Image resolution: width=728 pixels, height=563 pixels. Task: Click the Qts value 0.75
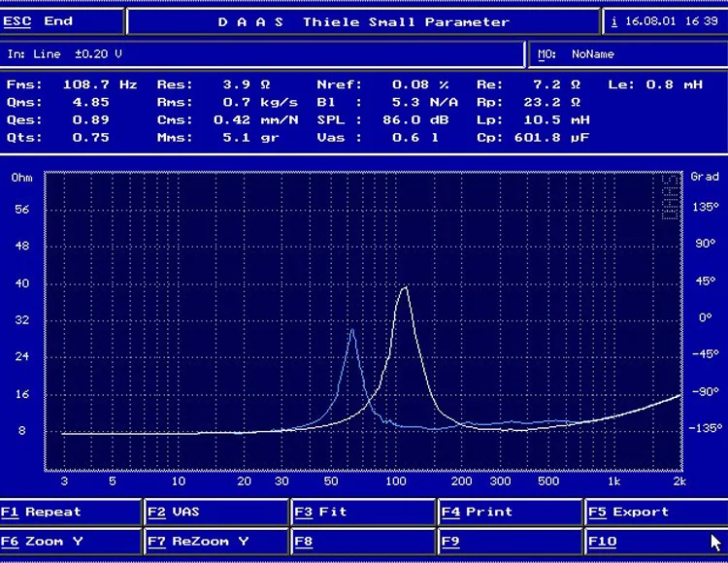pyautogui.click(x=90, y=138)
